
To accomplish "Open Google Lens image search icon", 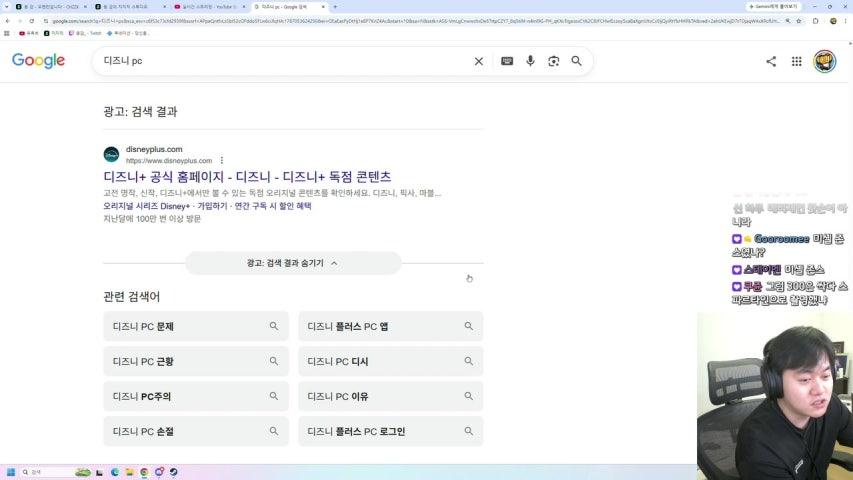I will pos(553,61).
